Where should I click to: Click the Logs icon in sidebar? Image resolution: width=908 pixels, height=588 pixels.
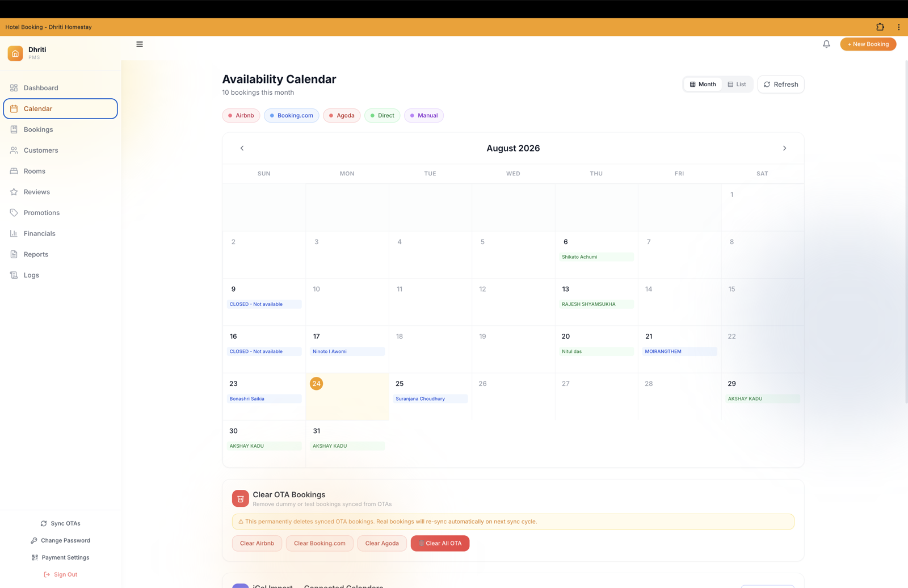14,275
